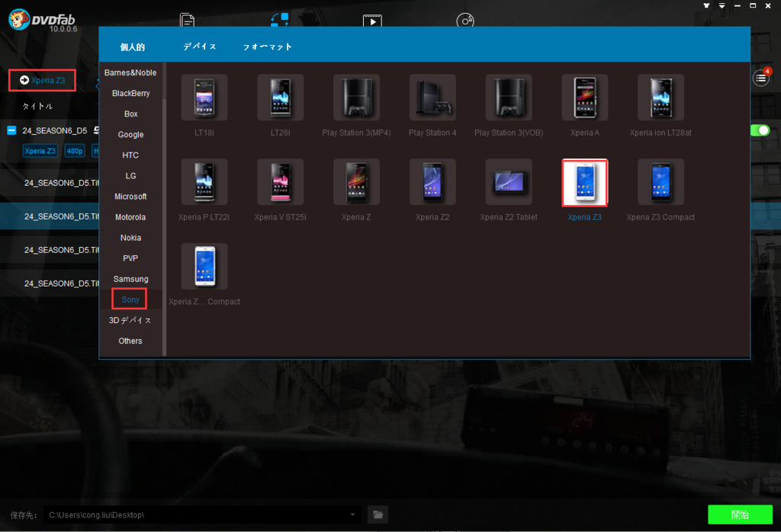Select the Xperia V ST25i device

[281, 182]
